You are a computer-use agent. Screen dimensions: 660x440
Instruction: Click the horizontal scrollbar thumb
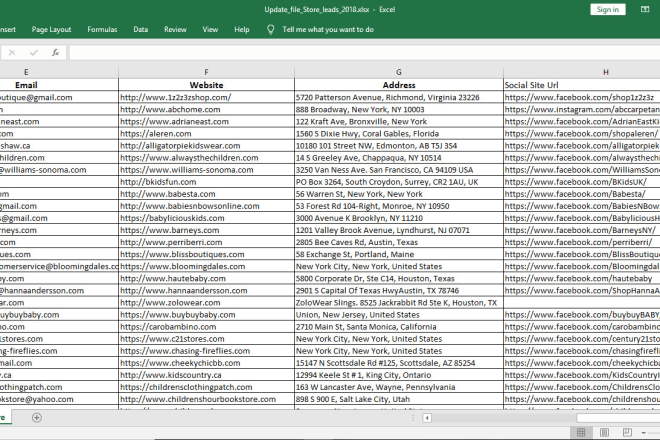click(x=618, y=418)
